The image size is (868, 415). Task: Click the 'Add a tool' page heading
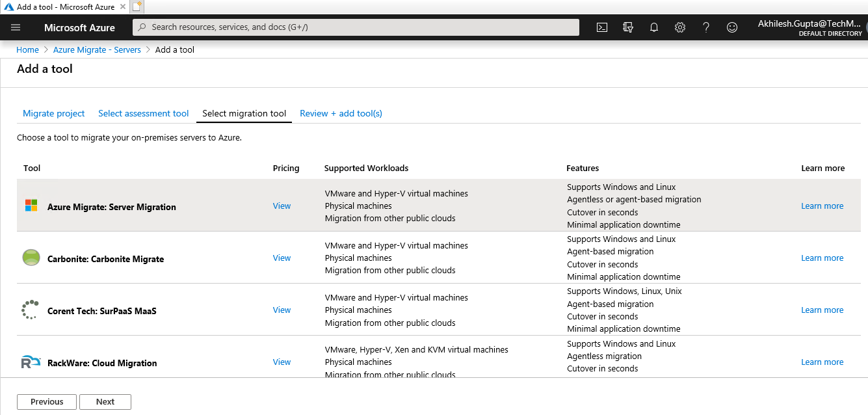click(x=45, y=69)
